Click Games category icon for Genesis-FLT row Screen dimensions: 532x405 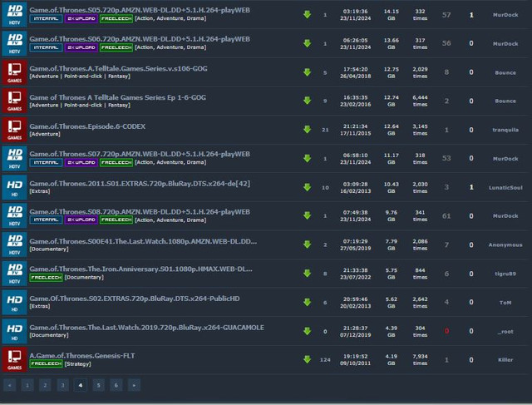pos(14,359)
